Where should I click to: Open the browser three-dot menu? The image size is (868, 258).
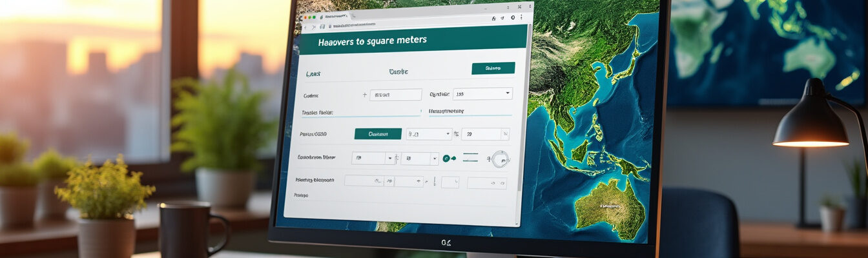[x=522, y=17]
